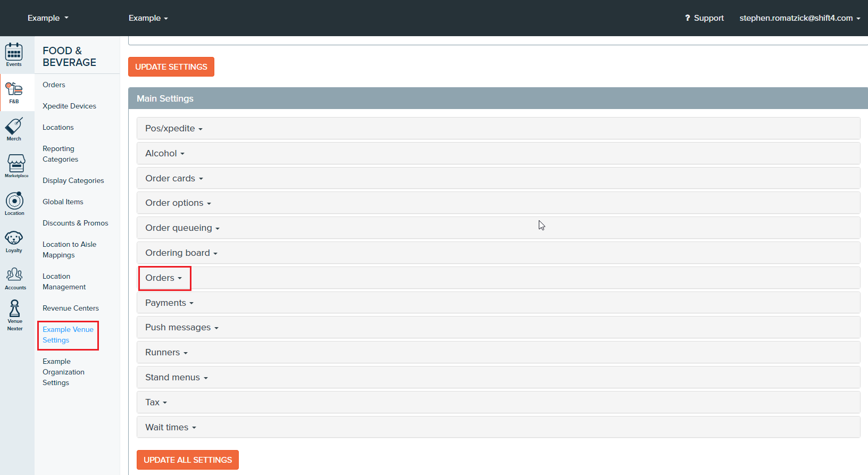This screenshot has height=475, width=868.
Task: Open Location Management menu item
Action: click(64, 282)
